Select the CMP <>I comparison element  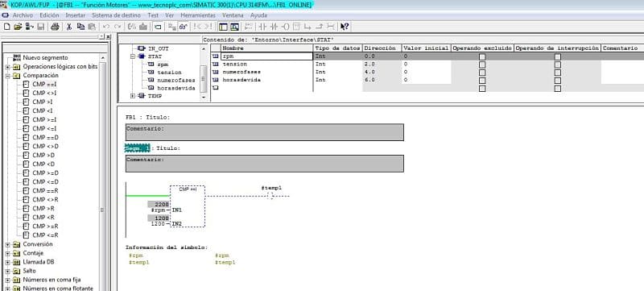click(x=45, y=93)
